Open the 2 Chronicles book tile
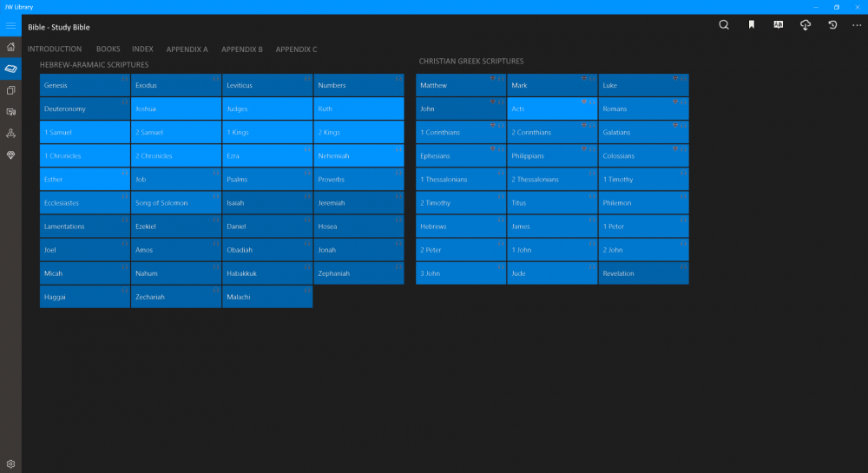Viewport: 868px width, 473px height. tap(176, 156)
